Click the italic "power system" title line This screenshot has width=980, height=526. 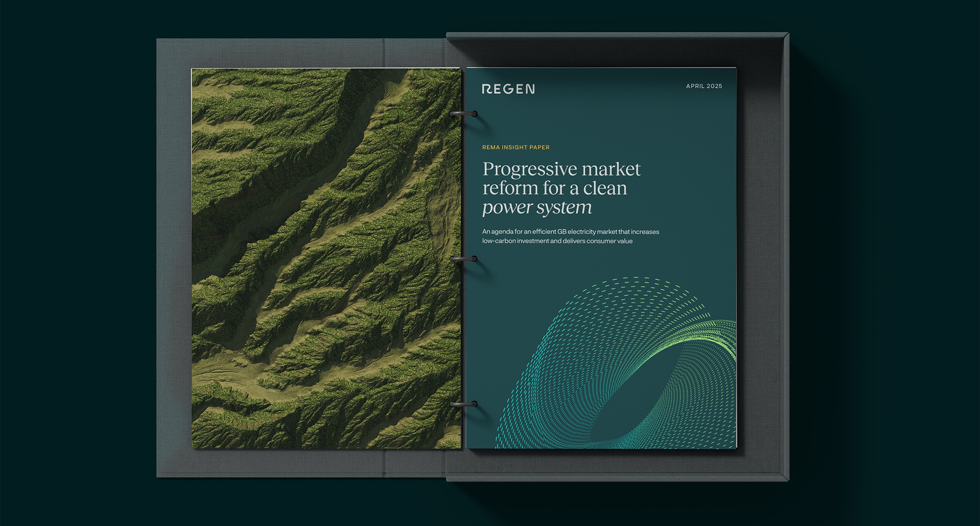pos(537,208)
